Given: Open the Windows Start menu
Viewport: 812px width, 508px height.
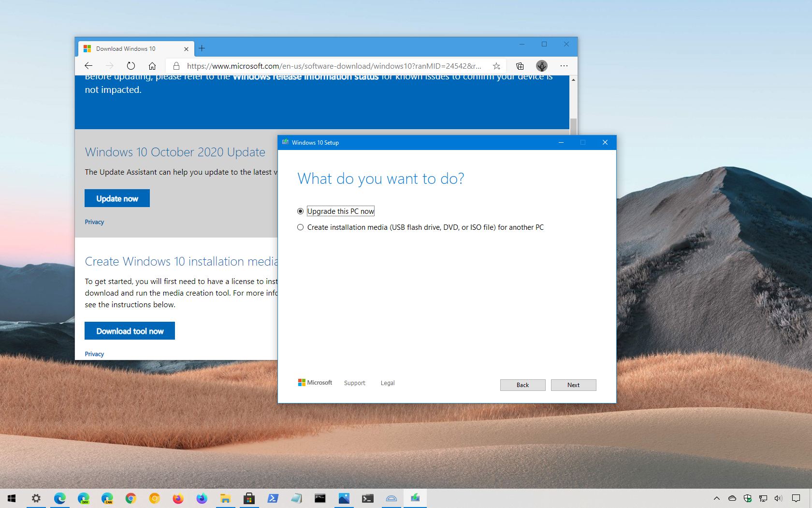Looking at the screenshot, I should tap(12, 498).
